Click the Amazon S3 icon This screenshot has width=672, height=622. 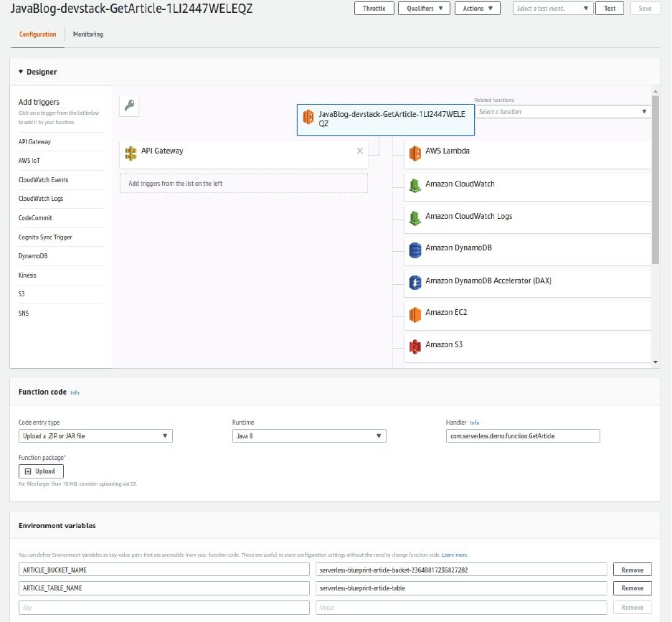pyautogui.click(x=415, y=347)
